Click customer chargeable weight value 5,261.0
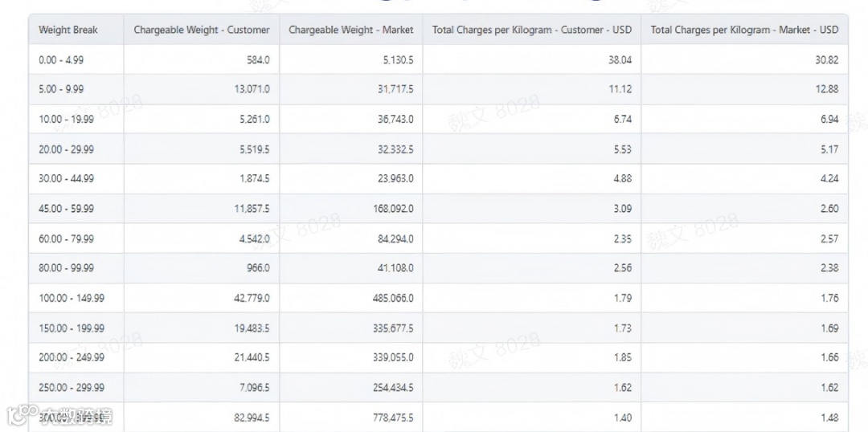This screenshot has height=432, width=868. (x=252, y=119)
